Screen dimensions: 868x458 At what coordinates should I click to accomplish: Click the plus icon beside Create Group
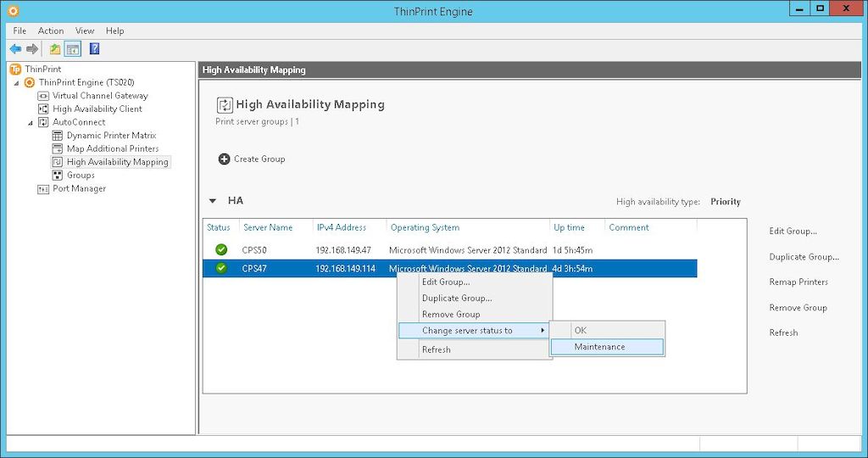[224, 159]
